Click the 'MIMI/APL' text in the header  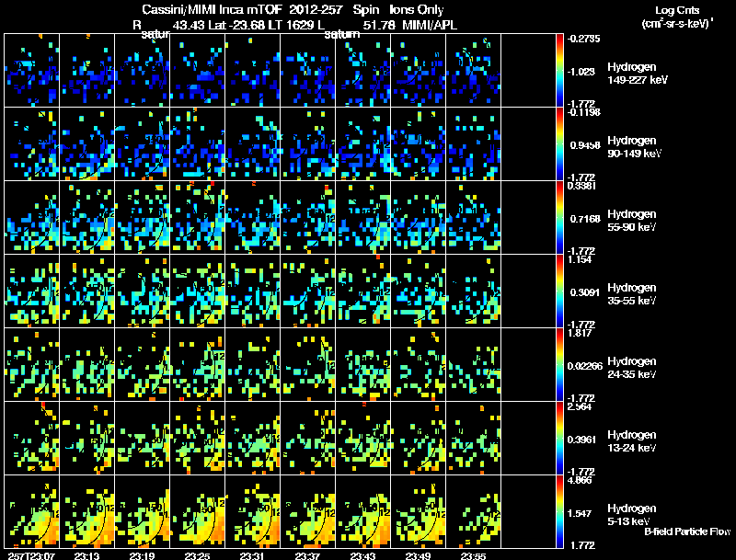(430, 25)
